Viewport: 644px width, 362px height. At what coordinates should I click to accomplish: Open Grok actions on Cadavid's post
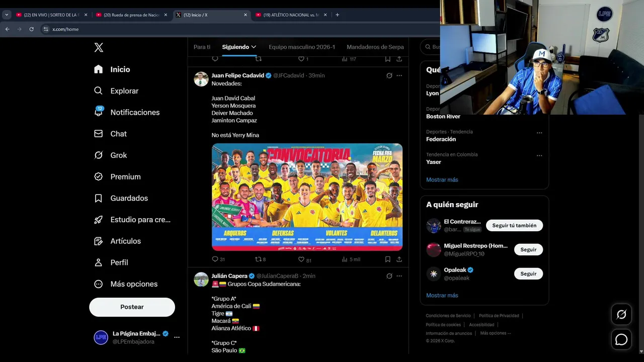click(389, 75)
